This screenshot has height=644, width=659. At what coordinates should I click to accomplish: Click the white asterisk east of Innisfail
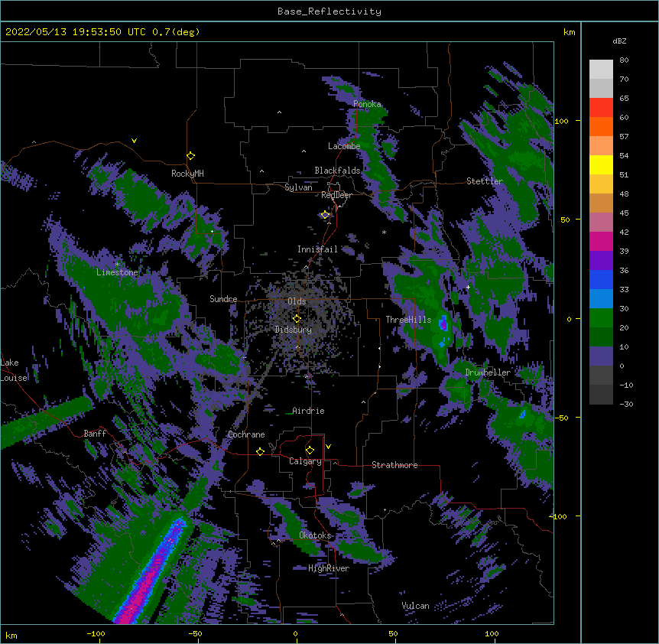[x=384, y=232]
